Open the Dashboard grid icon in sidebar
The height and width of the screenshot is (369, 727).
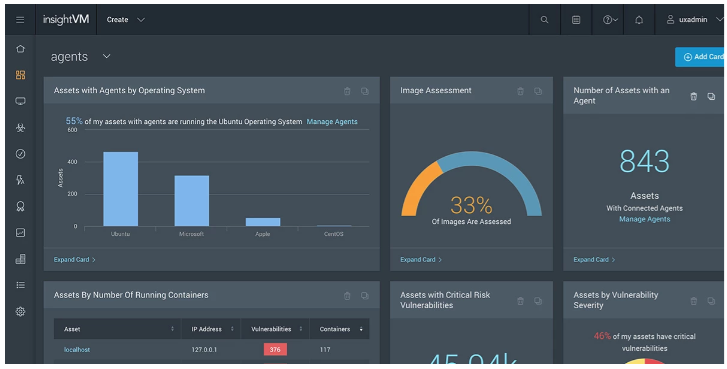click(x=20, y=75)
